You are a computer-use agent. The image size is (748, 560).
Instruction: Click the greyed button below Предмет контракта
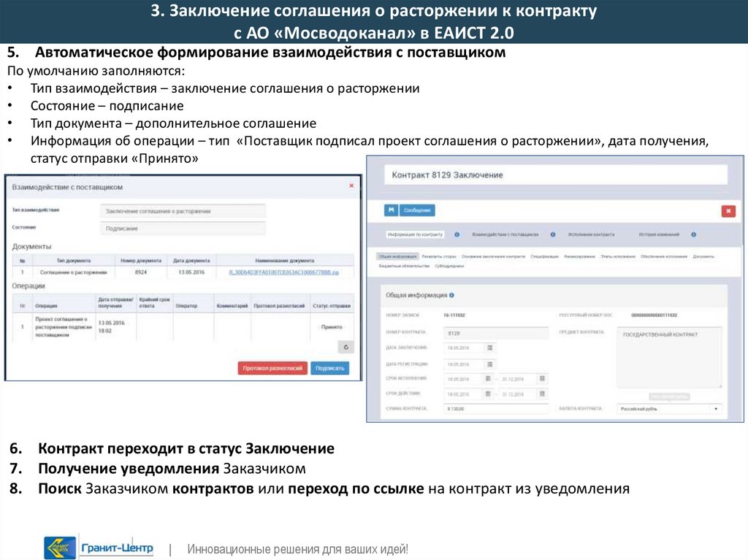[669, 396]
